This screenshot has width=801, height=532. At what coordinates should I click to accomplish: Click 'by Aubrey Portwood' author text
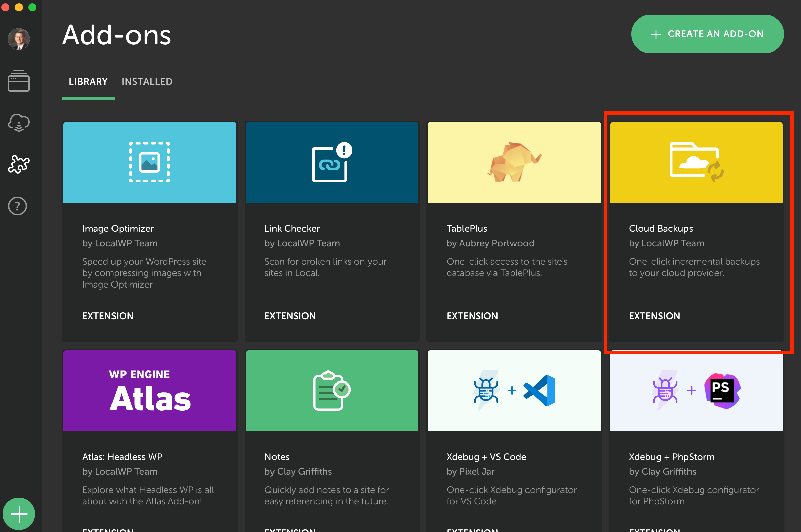490,243
